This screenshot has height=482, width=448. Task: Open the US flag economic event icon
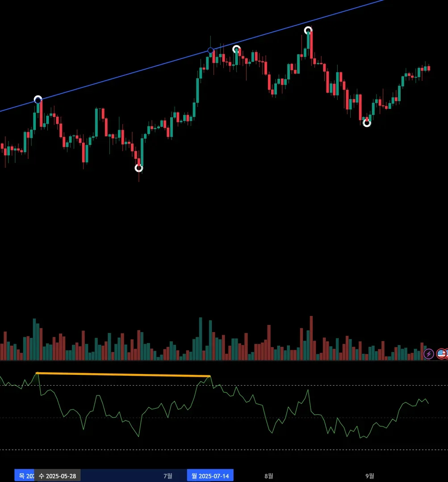click(442, 354)
